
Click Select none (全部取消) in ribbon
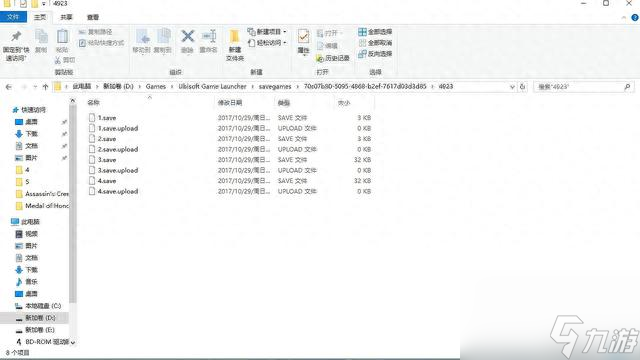click(x=375, y=43)
